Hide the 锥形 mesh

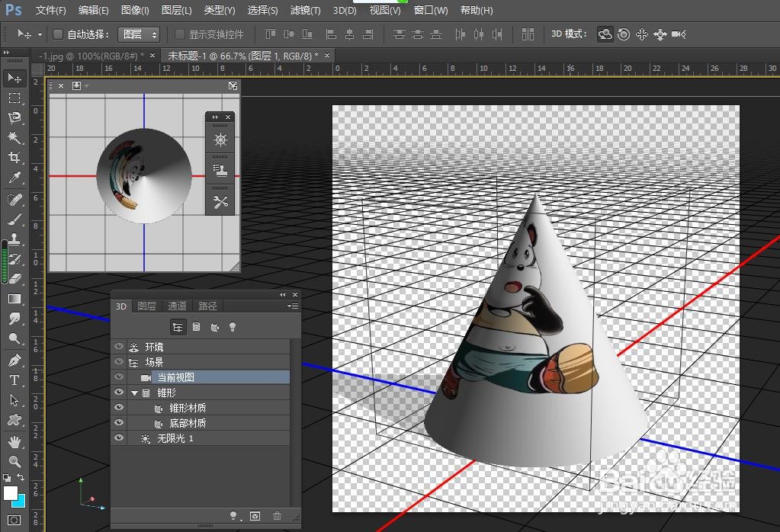(119, 393)
